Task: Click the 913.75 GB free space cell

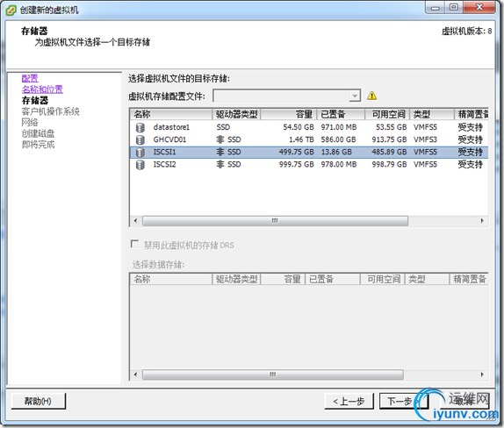Action: pyautogui.click(x=389, y=139)
